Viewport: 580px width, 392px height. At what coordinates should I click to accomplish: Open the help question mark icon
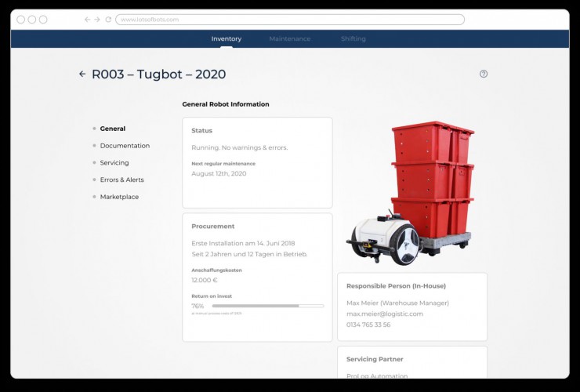[484, 74]
